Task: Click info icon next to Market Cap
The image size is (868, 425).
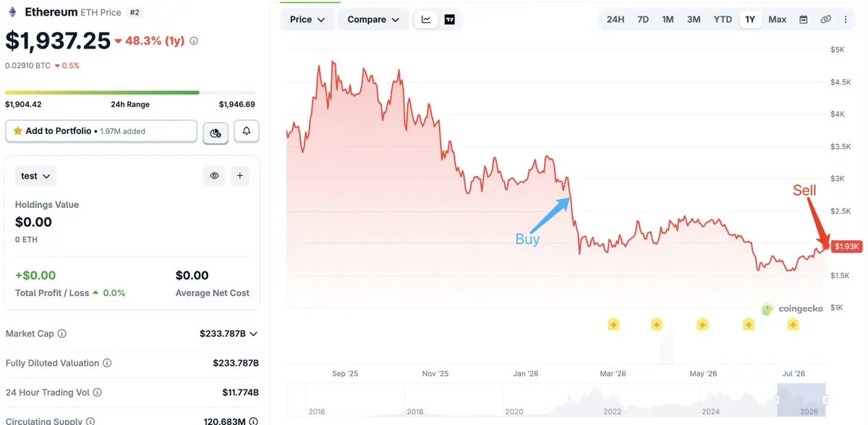Action: tap(61, 334)
